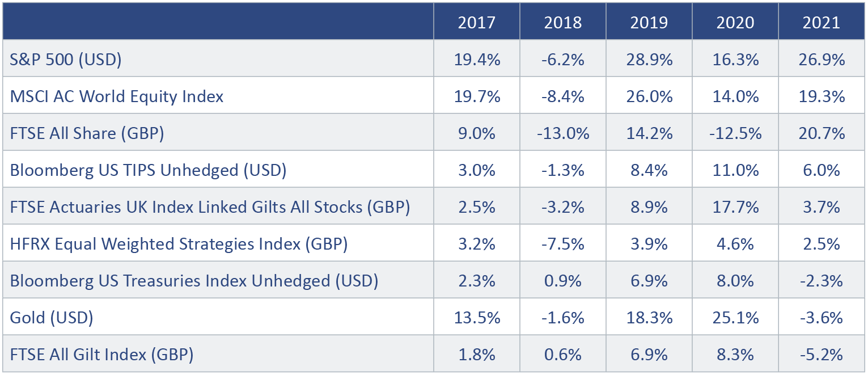The height and width of the screenshot is (375, 868).
Task: Click the Gold (USD) row label
Action: point(52,318)
